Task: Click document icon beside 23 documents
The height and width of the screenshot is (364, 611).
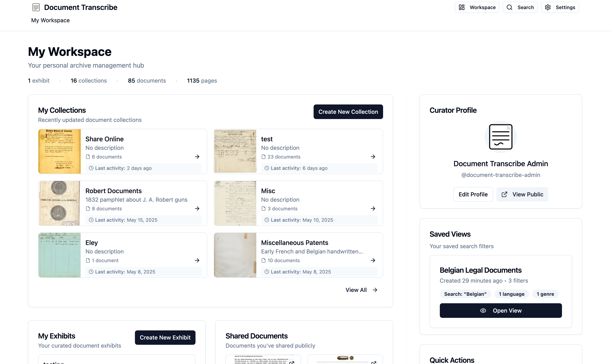Action: pyautogui.click(x=264, y=157)
